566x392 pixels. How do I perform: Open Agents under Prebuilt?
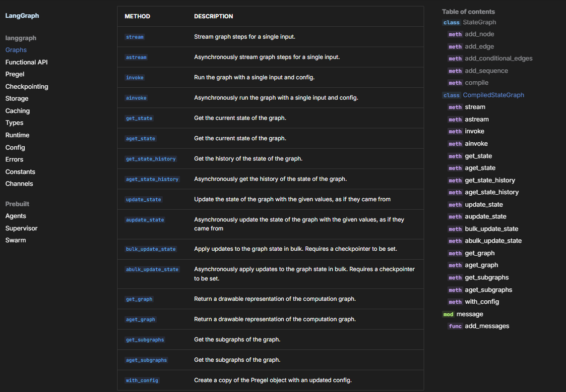coord(15,216)
